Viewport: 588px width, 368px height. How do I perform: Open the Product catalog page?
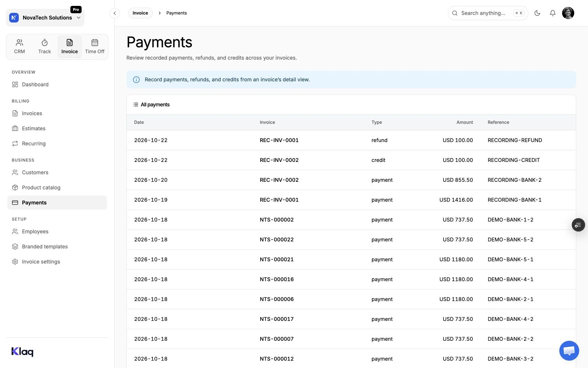pos(57,187)
